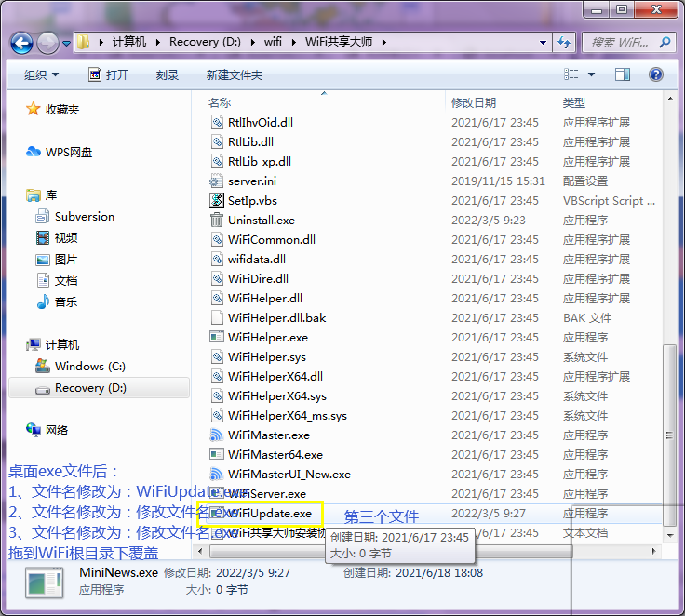Select 计算机 in the navigation pane

[x=52, y=344]
